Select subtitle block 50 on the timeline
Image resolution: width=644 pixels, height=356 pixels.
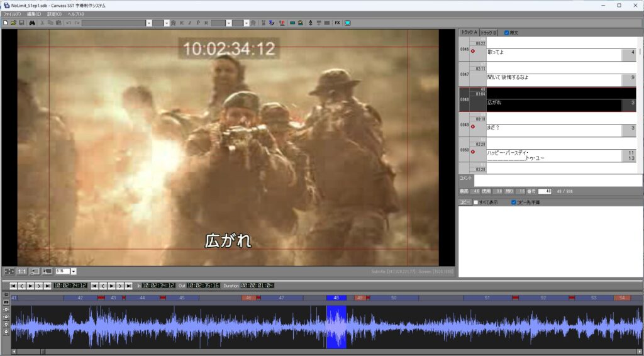pos(394,298)
